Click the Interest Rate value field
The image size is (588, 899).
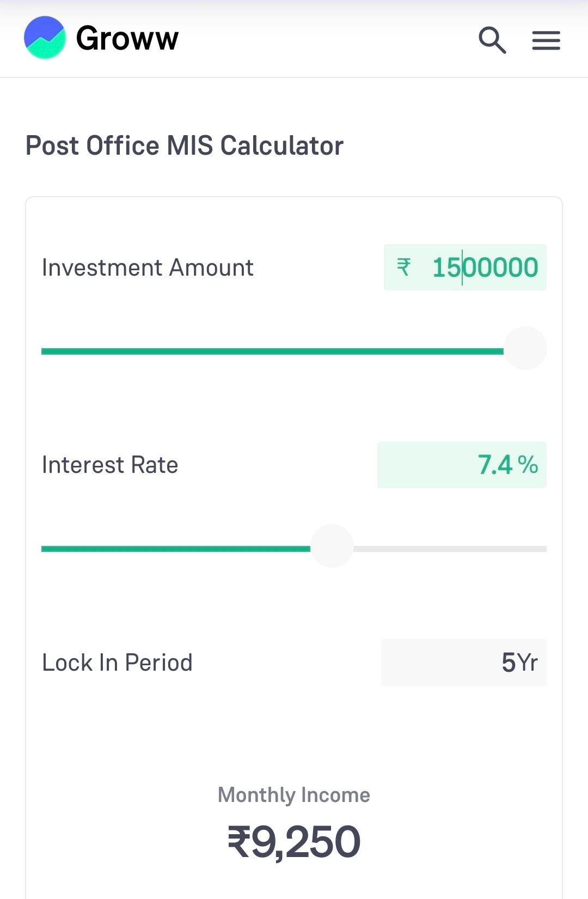(462, 465)
